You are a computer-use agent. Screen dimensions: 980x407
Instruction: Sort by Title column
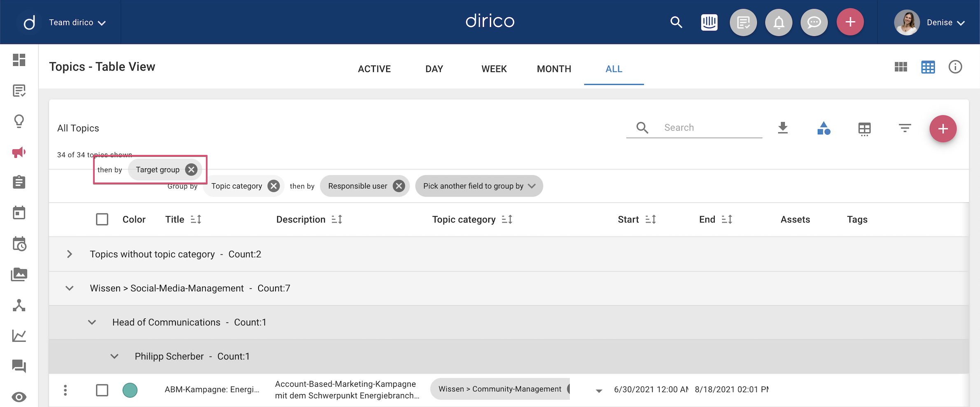(x=196, y=220)
